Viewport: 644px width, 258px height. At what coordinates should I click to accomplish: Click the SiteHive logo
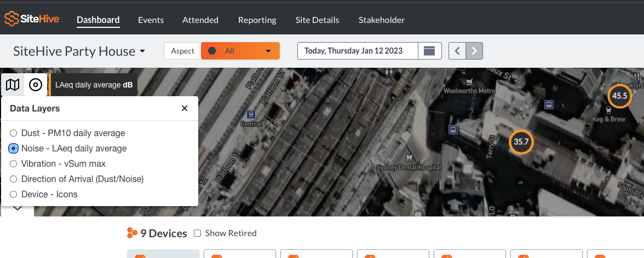(x=32, y=19)
